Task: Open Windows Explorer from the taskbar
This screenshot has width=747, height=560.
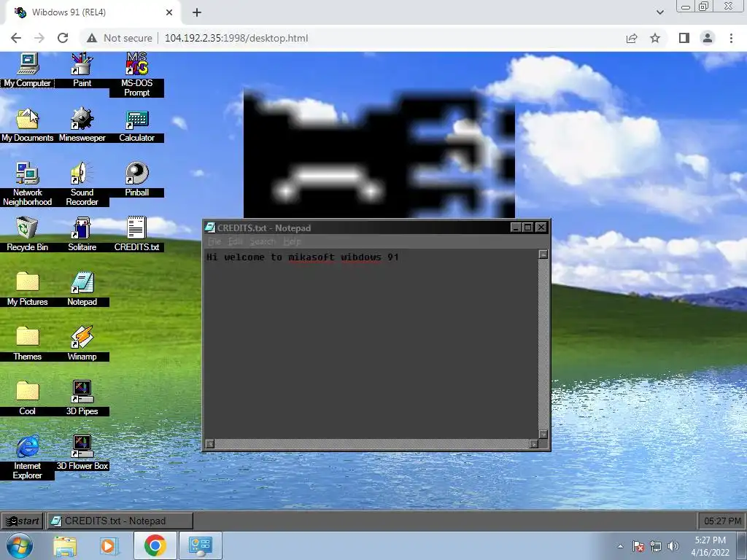Action: point(65,546)
